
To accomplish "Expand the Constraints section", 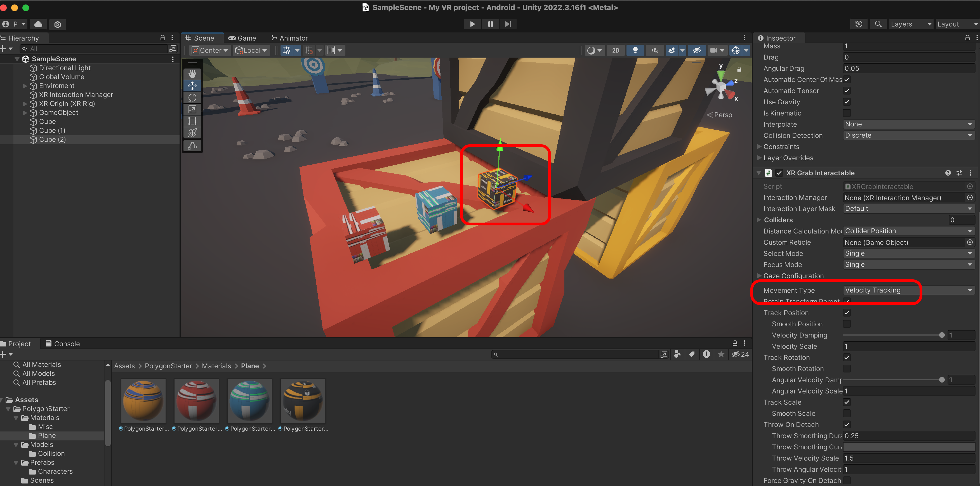I will point(759,147).
